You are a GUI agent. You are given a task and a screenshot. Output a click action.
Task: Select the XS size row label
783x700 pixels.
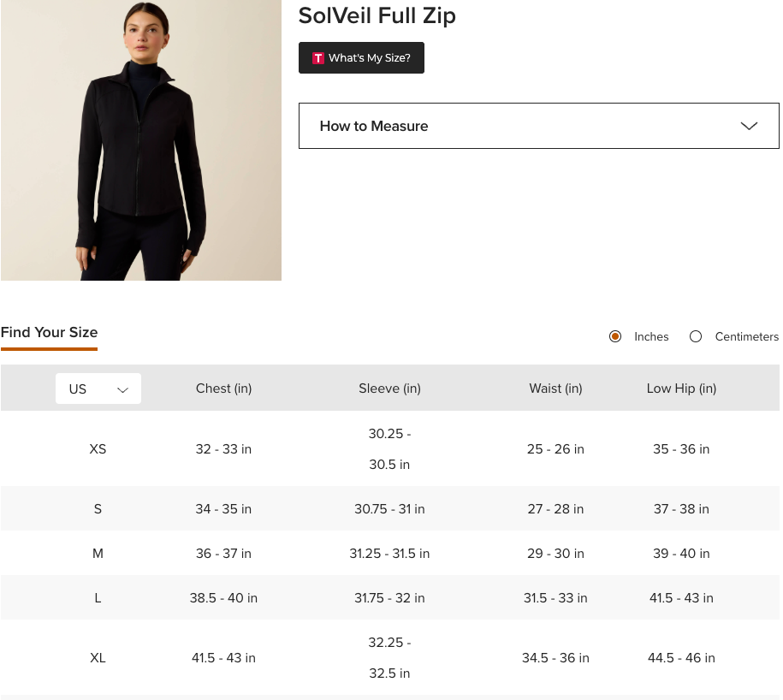point(98,449)
